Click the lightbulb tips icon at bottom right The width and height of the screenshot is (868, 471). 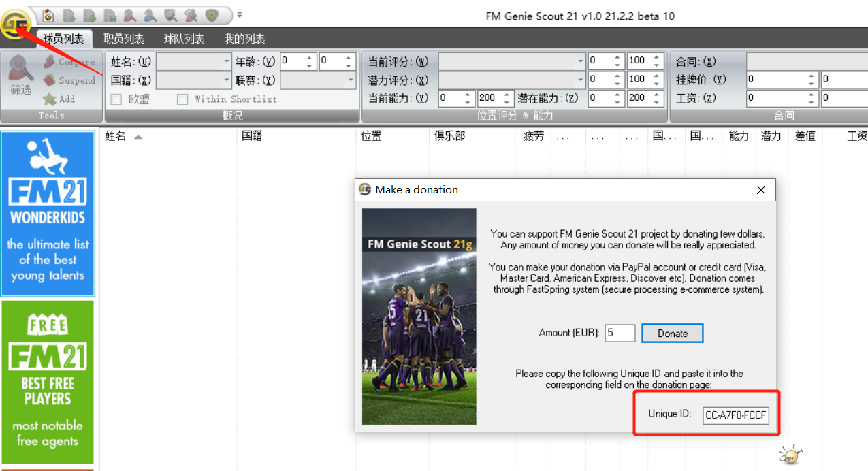coord(790,455)
